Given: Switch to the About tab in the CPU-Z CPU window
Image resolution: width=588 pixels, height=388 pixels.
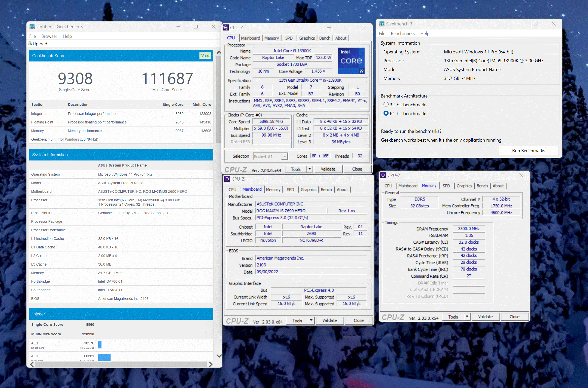Looking at the screenshot, I should point(341,38).
